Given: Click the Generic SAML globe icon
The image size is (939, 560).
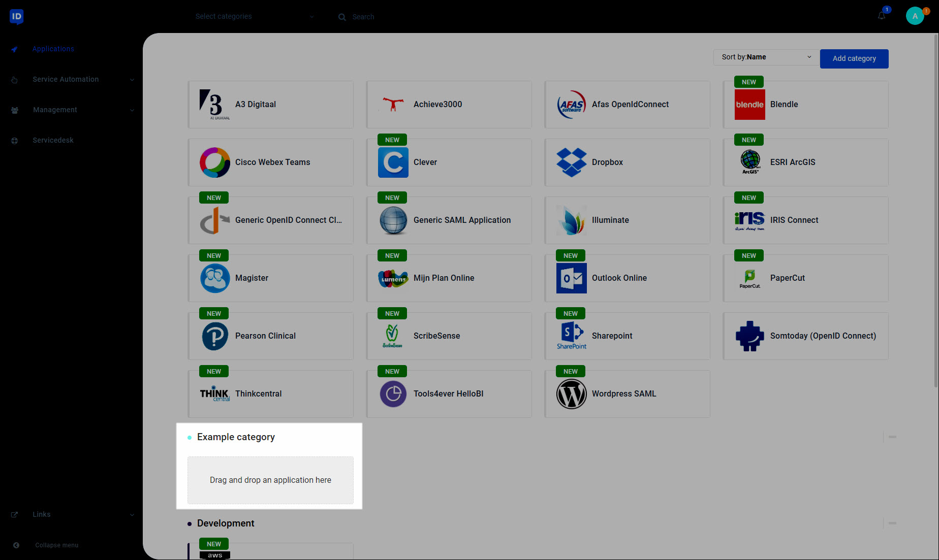Looking at the screenshot, I should tap(393, 220).
